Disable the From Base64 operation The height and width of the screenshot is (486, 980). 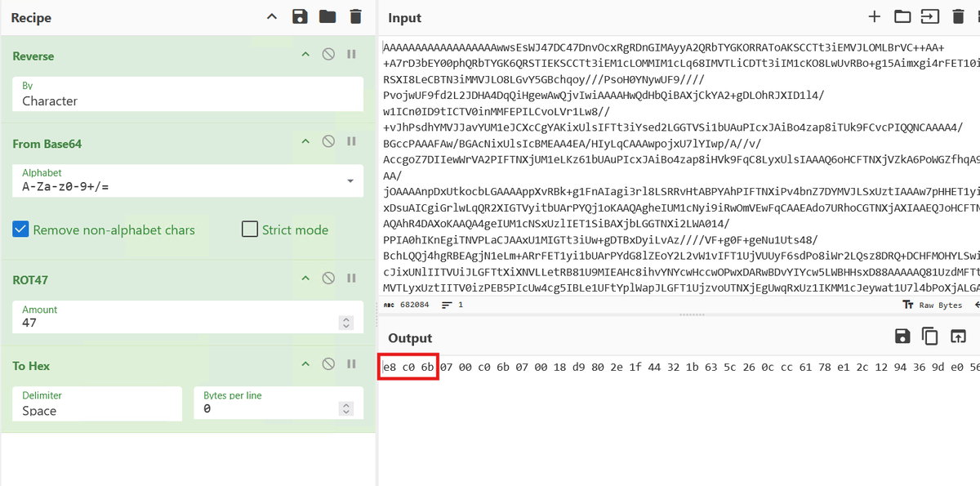(x=328, y=142)
